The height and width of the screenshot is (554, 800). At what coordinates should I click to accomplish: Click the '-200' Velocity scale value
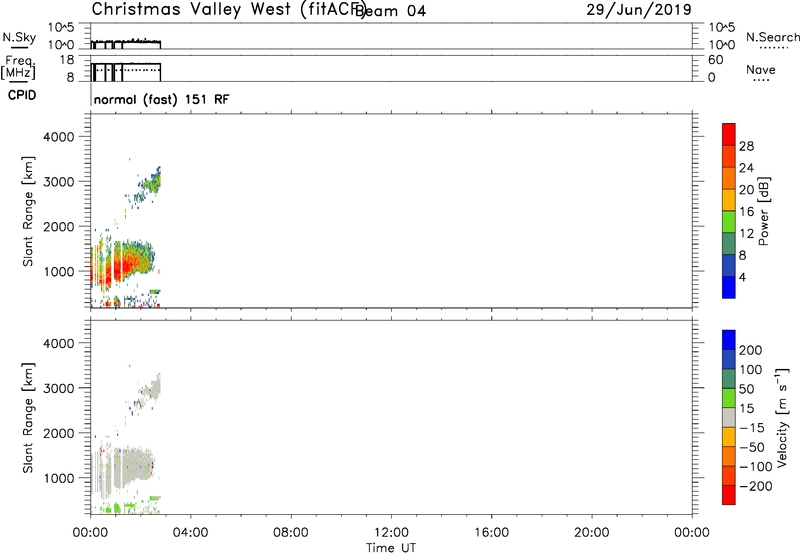(x=756, y=486)
